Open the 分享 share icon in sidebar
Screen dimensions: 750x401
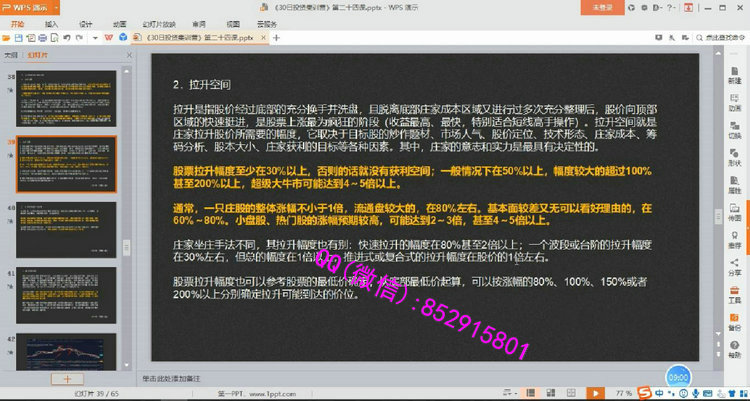(734, 267)
